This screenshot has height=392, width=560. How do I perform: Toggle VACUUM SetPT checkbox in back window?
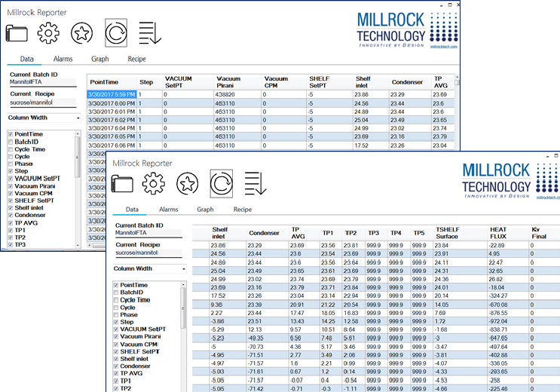coord(11,179)
